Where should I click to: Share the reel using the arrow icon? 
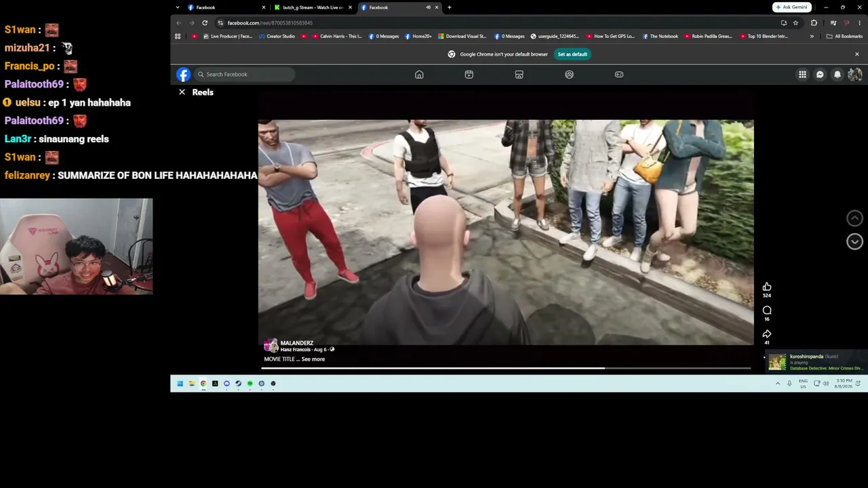[x=767, y=333]
